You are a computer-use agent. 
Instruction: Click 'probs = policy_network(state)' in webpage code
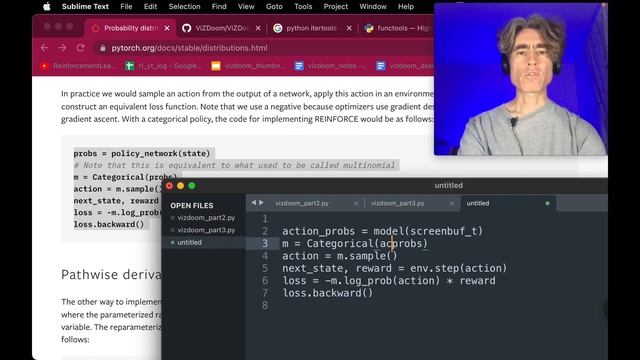click(x=142, y=153)
